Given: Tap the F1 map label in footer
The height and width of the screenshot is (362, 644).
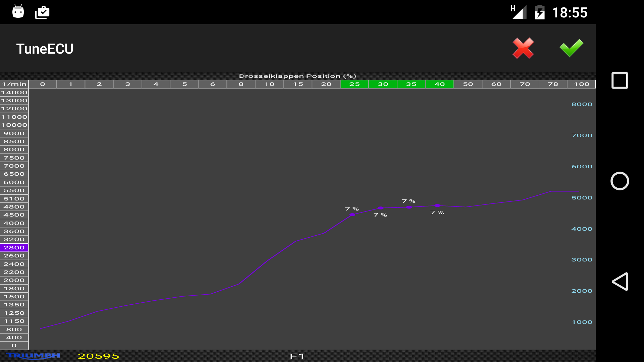Looking at the screenshot, I should pos(297,356).
